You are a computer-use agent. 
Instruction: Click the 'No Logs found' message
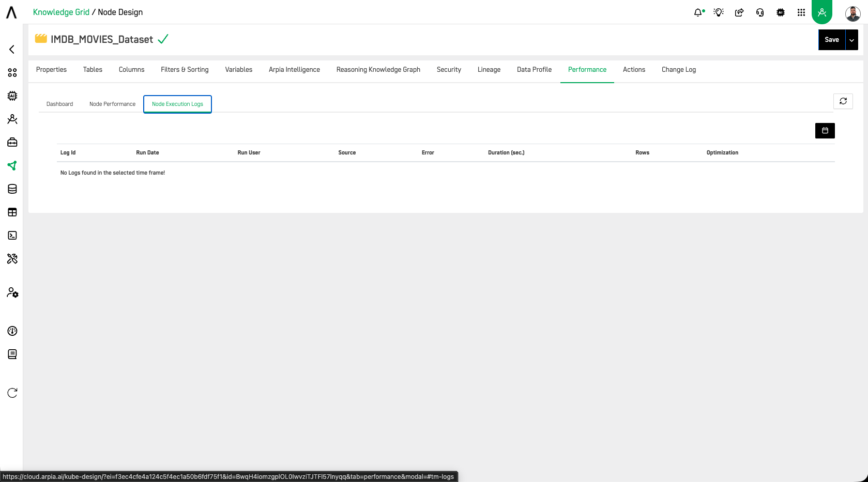click(x=113, y=173)
